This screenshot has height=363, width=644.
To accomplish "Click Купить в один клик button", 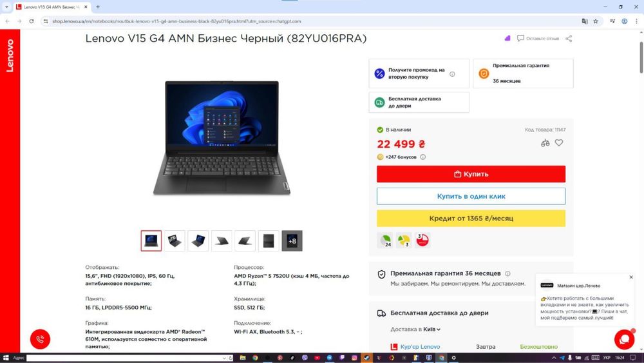I will click(471, 196).
